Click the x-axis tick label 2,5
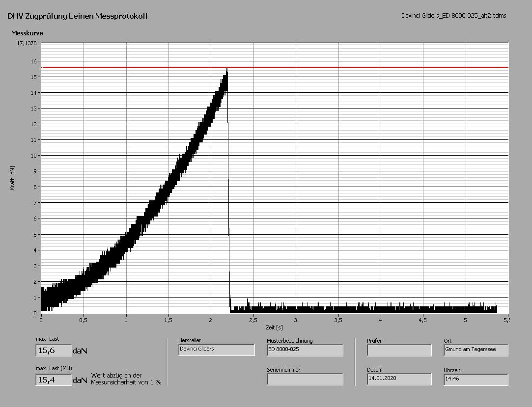This screenshot has height=407, width=532. pyautogui.click(x=253, y=320)
